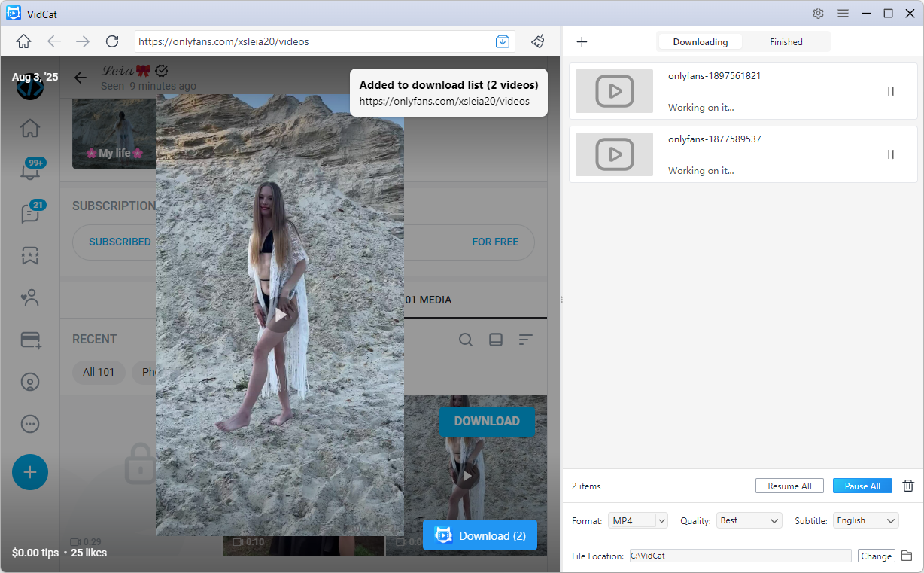Go to browser home page

24,41
